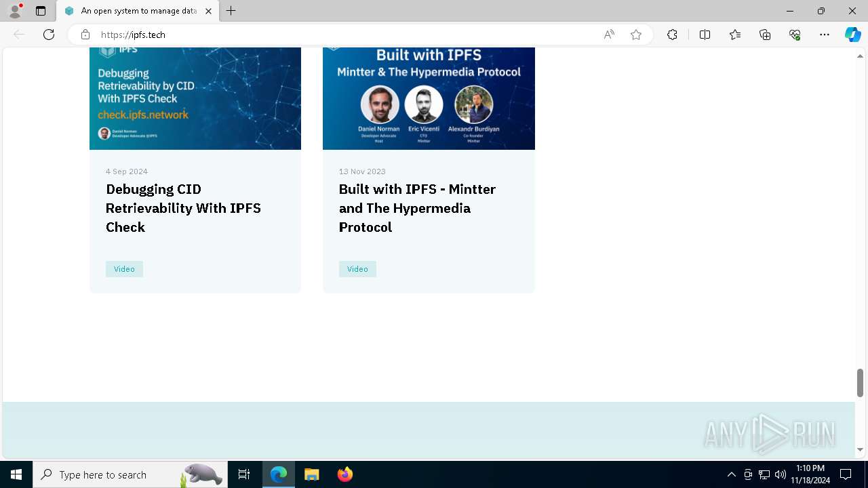This screenshot has width=868, height=488.
Task: Open Task View on the taskbar
Action: 244,474
